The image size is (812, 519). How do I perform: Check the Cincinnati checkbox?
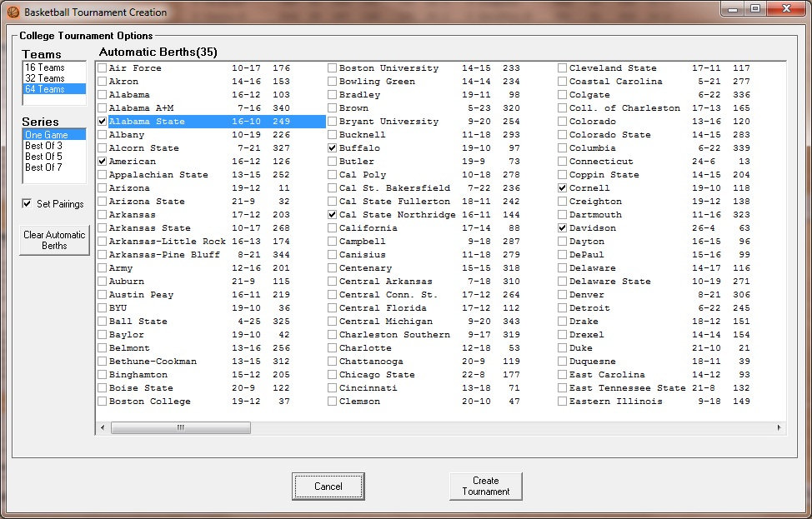pyautogui.click(x=333, y=388)
